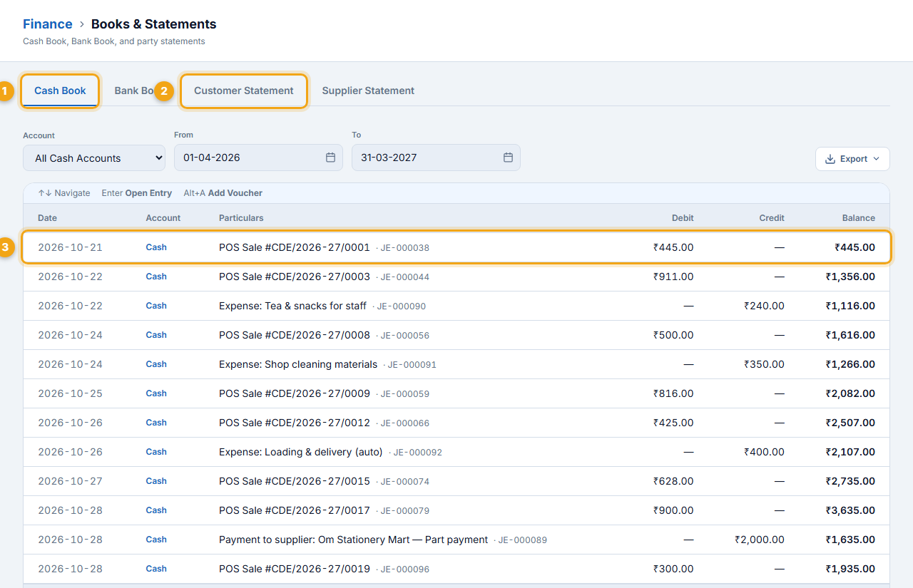913x588 pixels.
Task: Expand the All Cash Accounts selector
Action: point(94,158)
